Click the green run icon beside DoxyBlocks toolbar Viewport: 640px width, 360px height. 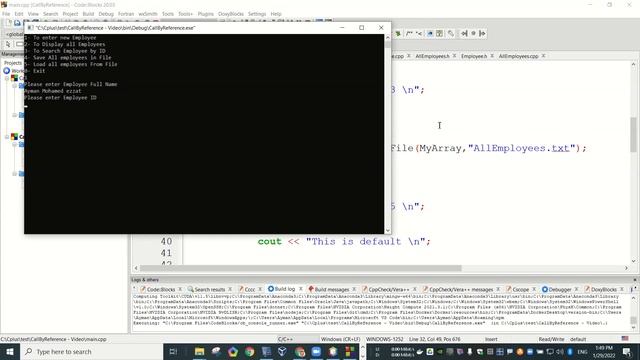coord(398,33)
